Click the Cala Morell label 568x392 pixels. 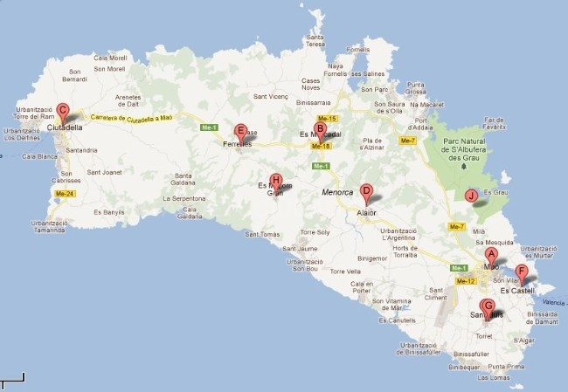[x=110, y=58]
